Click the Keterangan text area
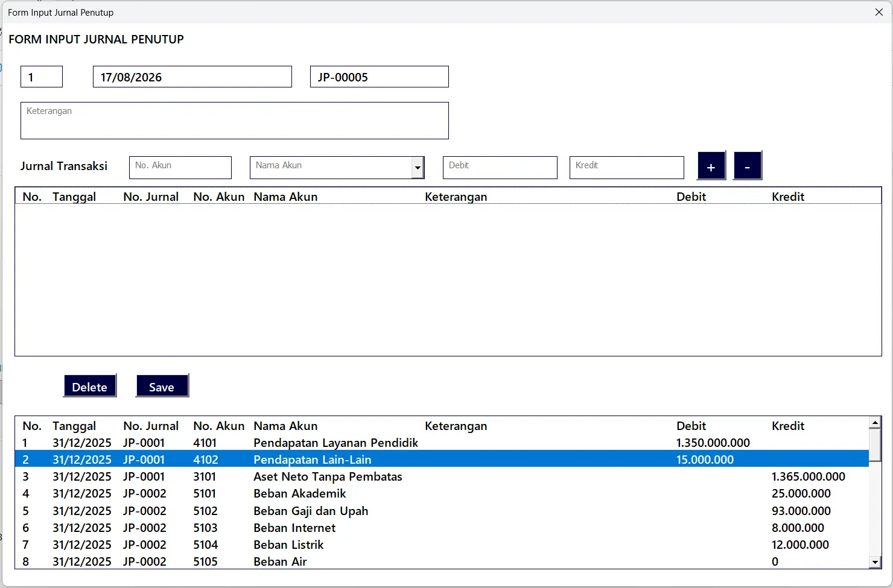 point(235,121)
